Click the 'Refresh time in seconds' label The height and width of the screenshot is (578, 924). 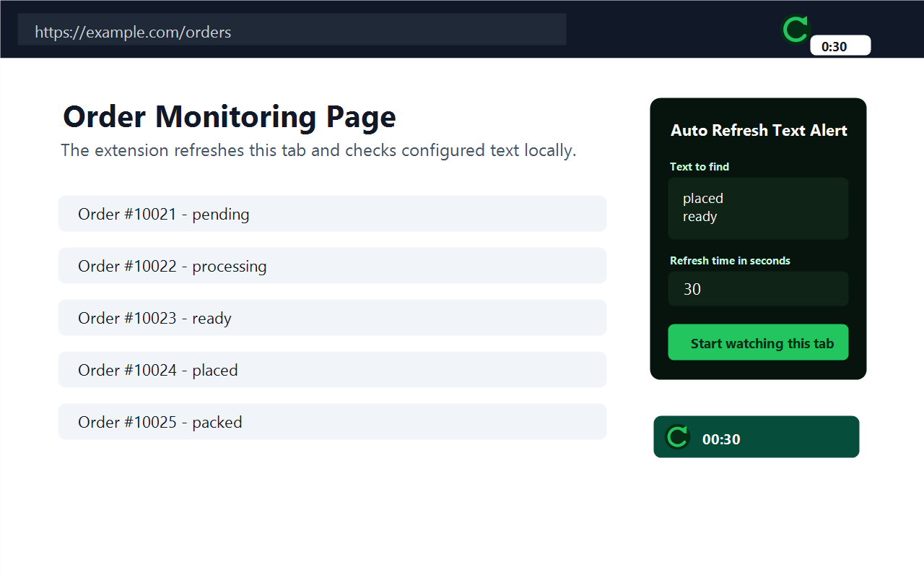(730, 261)
